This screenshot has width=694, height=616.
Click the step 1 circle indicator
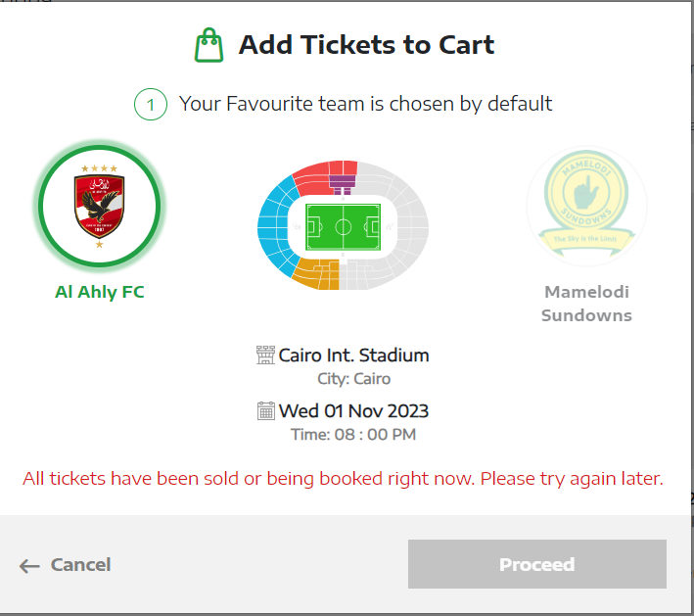tap(150, 104)
